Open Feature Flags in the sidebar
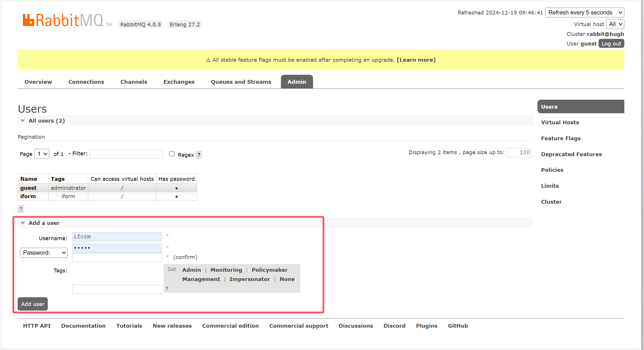 tap(561, 138)
